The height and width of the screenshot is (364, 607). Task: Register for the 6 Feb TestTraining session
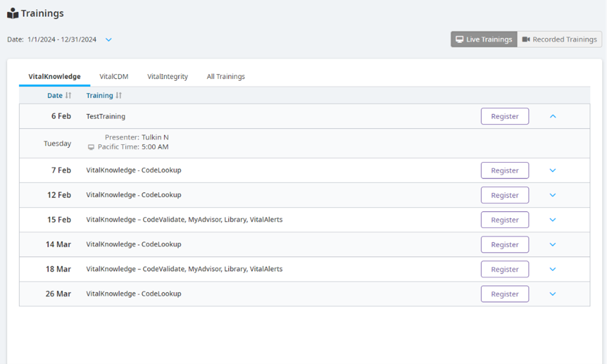click(x=505, y=116)
